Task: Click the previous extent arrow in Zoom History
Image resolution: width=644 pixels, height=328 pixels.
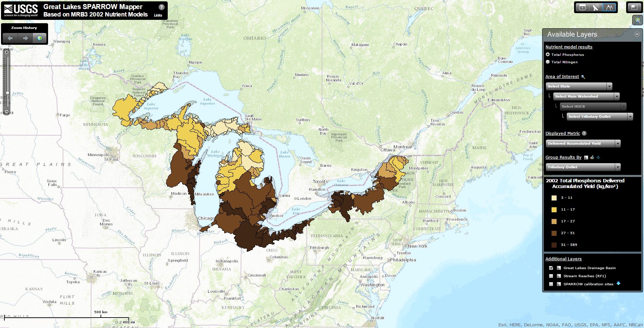Action: 10,38
